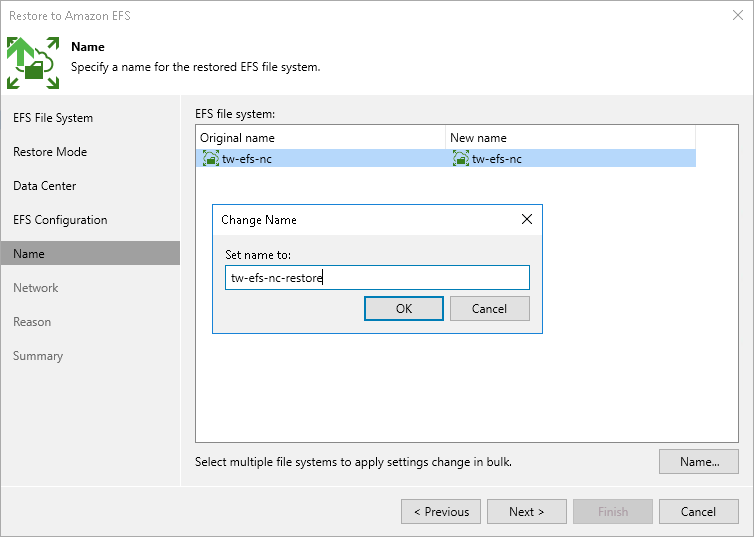The width and height of the screenshot is (754, 537).
Task: Click the Name... button
Action: (x=699, y=462)
